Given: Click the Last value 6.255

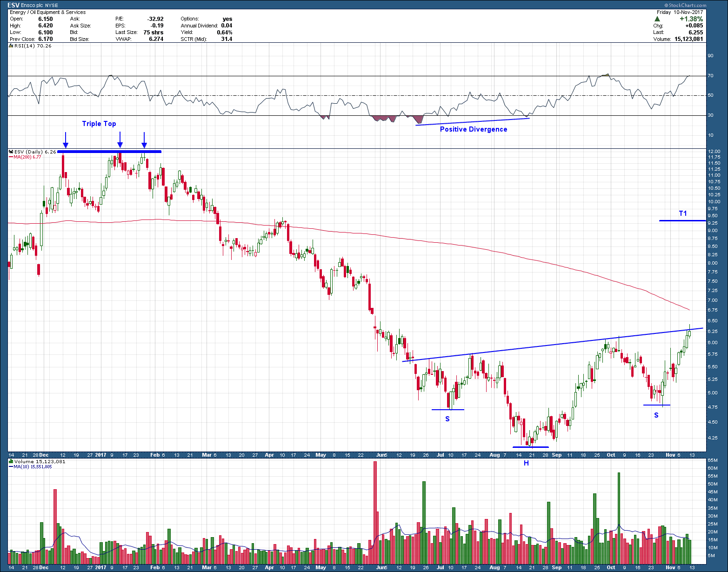Looking at the screenshot, I should point(695,33).
